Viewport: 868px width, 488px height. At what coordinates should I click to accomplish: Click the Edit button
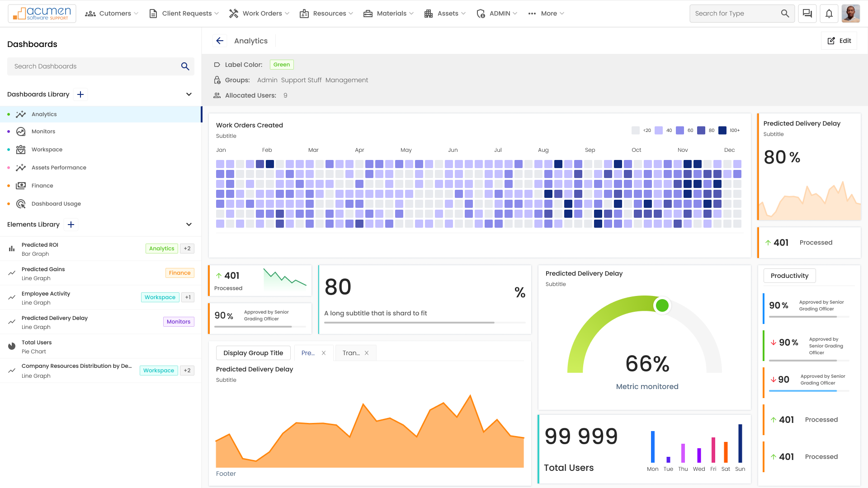coord(839,41)
